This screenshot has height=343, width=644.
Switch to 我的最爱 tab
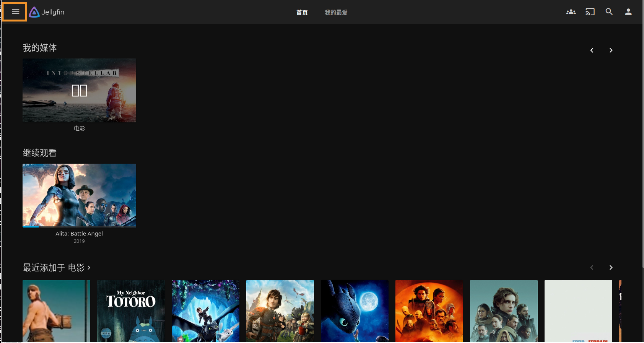[x=336, y=13]
